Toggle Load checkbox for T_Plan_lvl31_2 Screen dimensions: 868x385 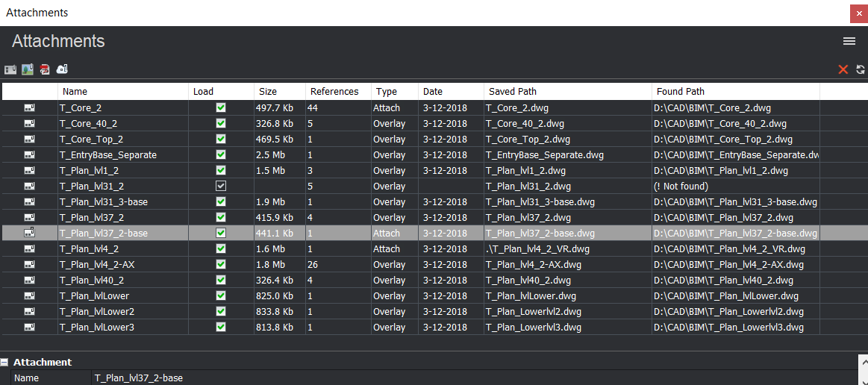click(221, 187)
